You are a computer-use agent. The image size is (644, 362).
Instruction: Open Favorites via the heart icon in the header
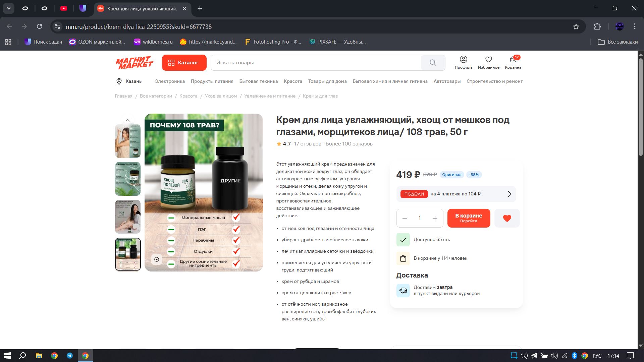click(x=488, y=60)
